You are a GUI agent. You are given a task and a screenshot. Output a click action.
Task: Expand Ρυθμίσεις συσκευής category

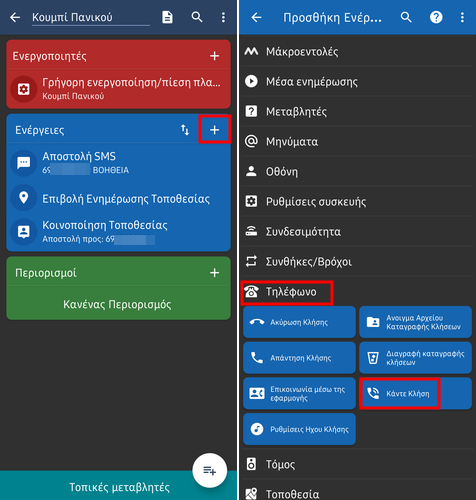[357, 201]
